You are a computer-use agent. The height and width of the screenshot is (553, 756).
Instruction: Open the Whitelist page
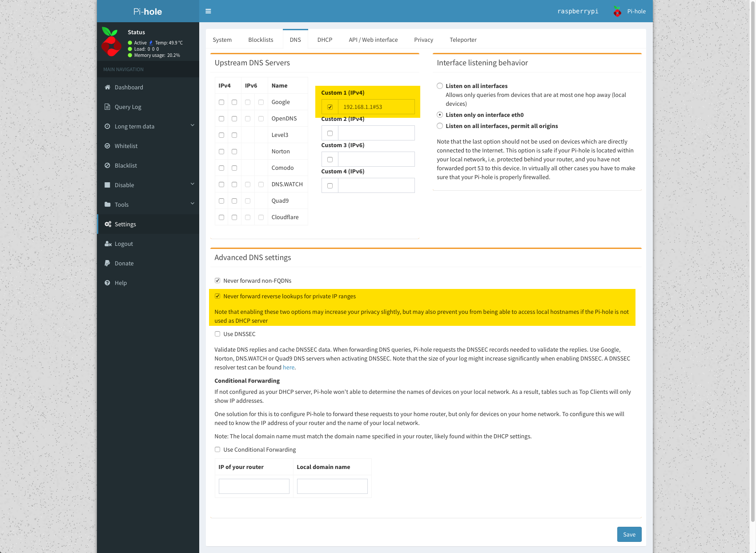(148, 146)
